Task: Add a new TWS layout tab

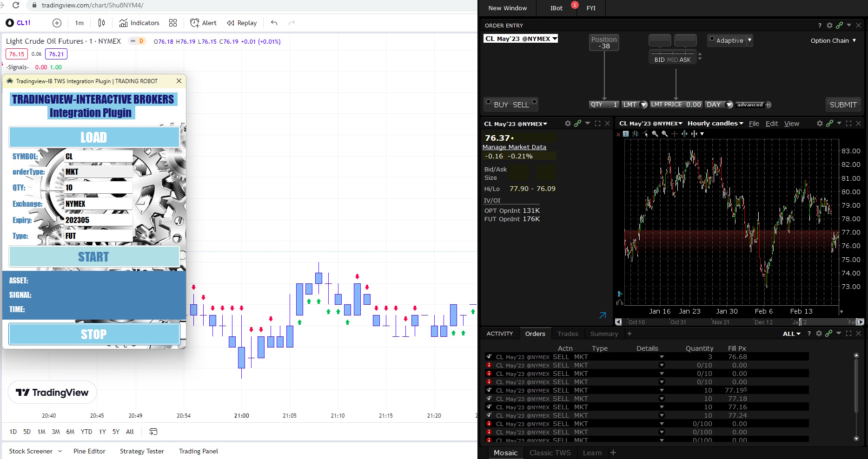Action: click(x=613, y=452)
